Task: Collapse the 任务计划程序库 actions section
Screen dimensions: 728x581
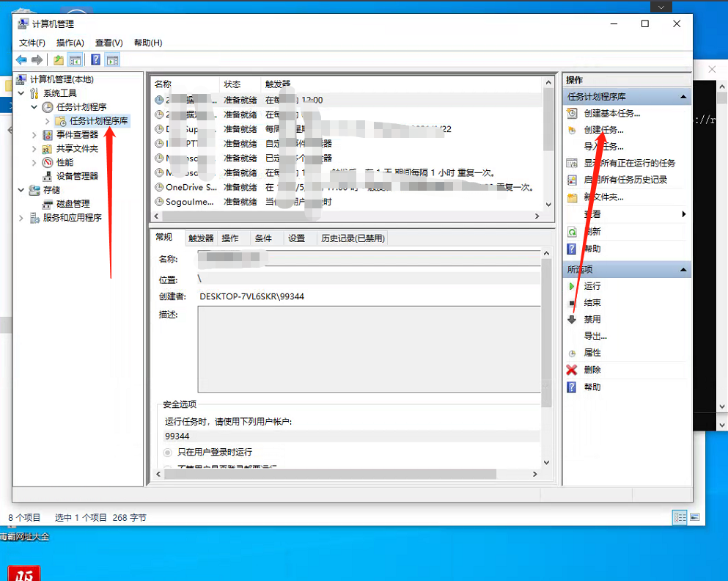Action: pyautogui.click(x=683, y=97)
